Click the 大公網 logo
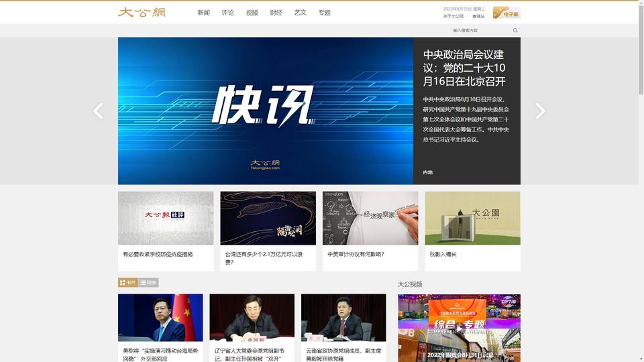This screenshot has width=644, height=362. (x=142, y=12)
